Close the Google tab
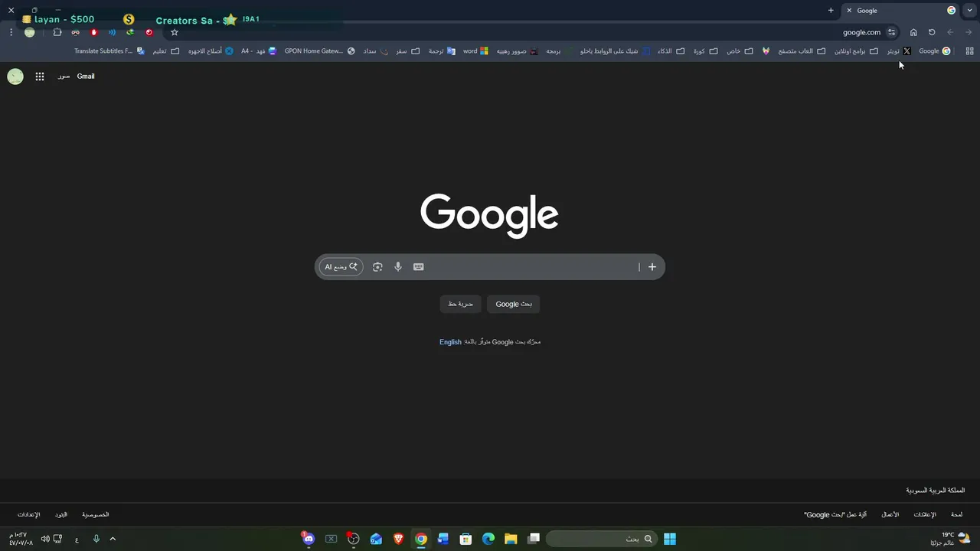 849,11
